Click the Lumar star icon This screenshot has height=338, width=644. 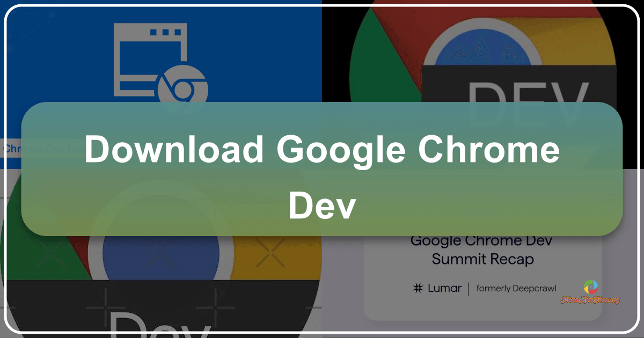click(418, 288)
